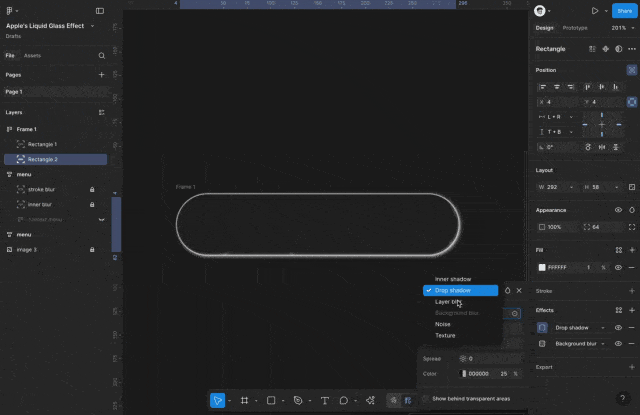Create component icon next to Rectangle title
640x415 pixels.
click(606, 49)
